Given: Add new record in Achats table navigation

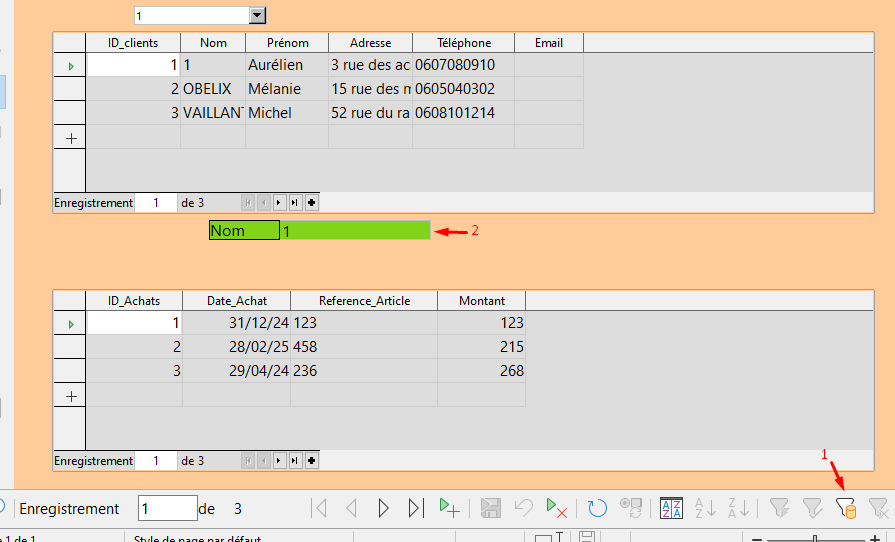Looking at the screenshot, I should (x=312, y=461).
